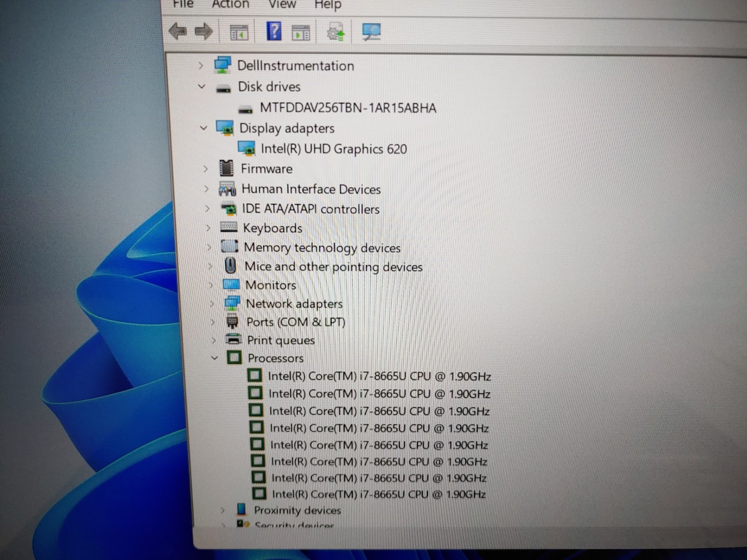Select the Firmware chip icon
747x560 pixels.
click(x=226, y=168)
